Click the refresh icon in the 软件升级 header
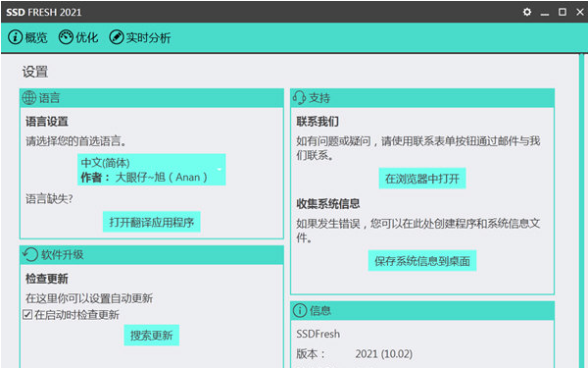This screenshot has width=588, height=368. click(30, 254)
